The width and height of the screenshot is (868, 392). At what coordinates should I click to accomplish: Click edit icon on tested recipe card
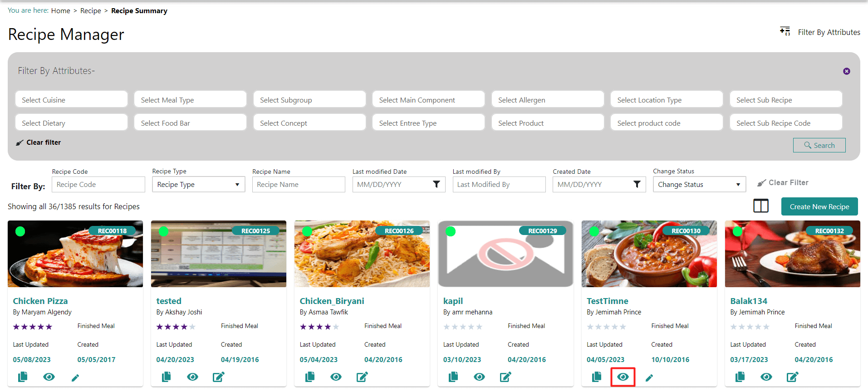[218, 377]
